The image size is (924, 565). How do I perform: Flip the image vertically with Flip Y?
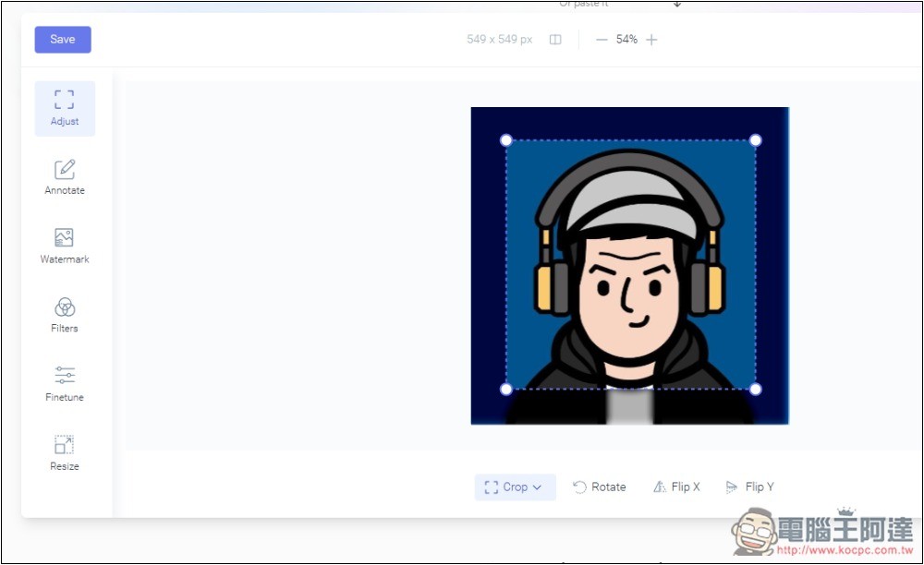[749, 487]
